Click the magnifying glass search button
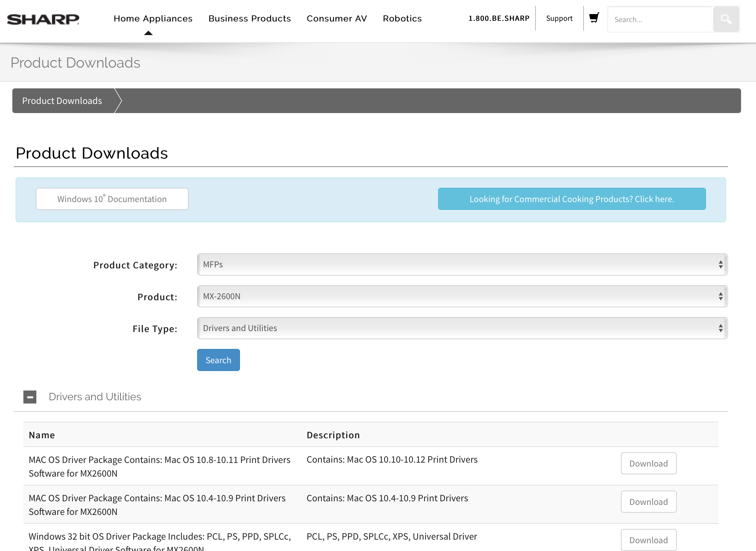Viewport: 756px width, 551px height. pyautogui.click(x=726, y=19)
